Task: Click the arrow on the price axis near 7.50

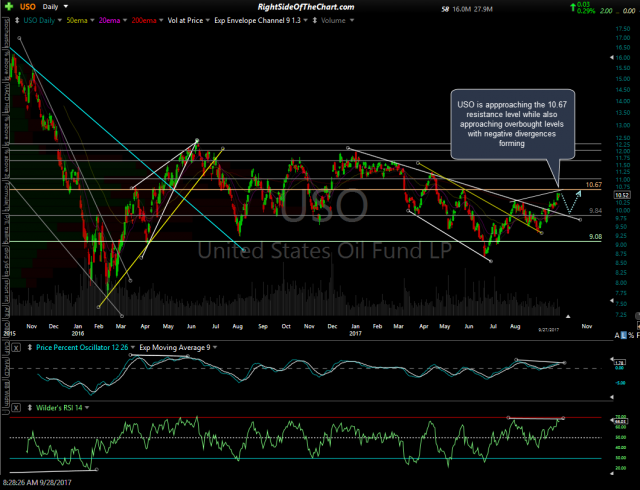Action: [x=611, y=301]
